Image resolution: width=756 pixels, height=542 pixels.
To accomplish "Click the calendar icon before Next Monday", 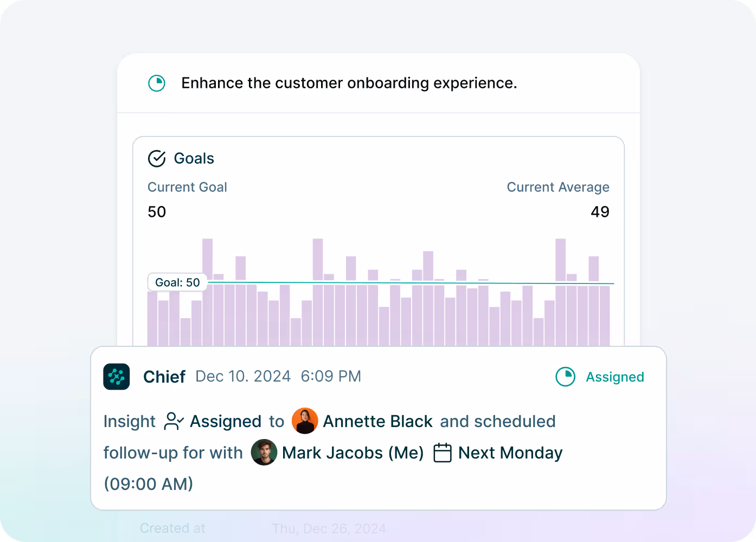I will coord(443,453).
